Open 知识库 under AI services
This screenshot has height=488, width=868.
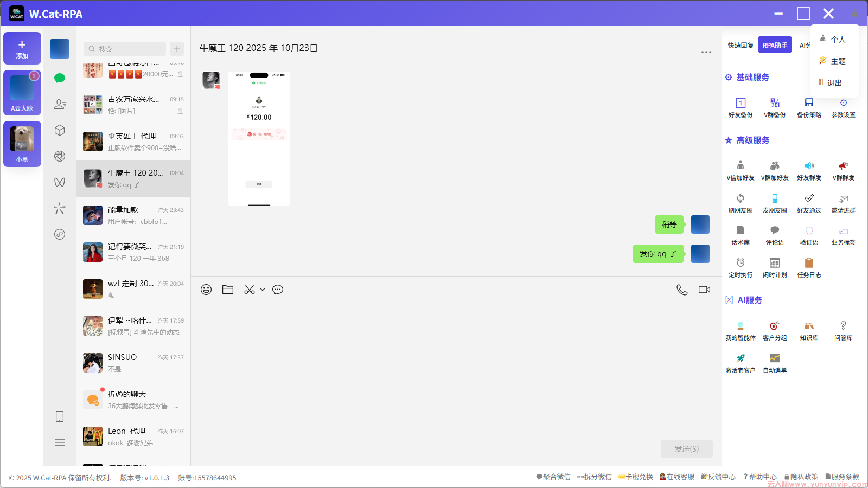pyautogui.click(x=809, y=330)
